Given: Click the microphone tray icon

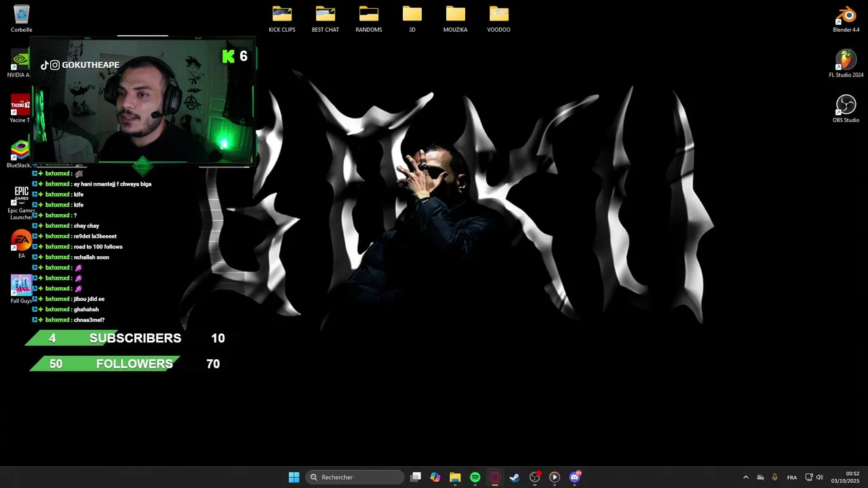Looking at the screenshot, I should [774, 477].
